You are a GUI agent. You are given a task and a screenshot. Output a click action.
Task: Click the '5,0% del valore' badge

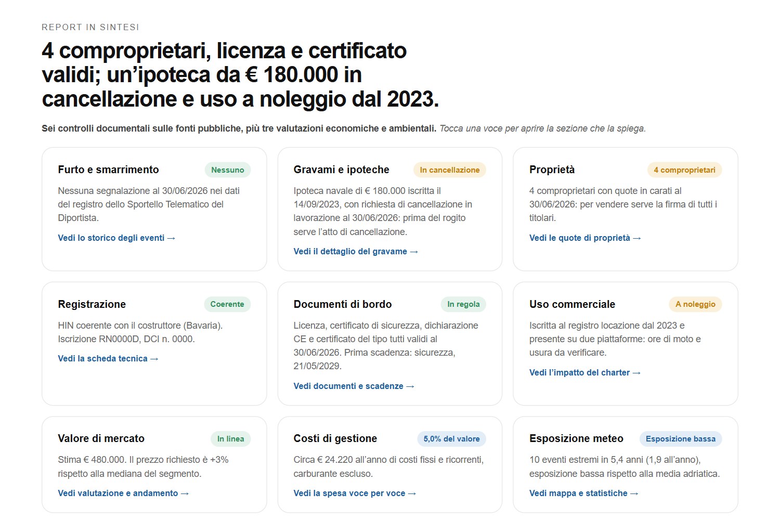451,439
